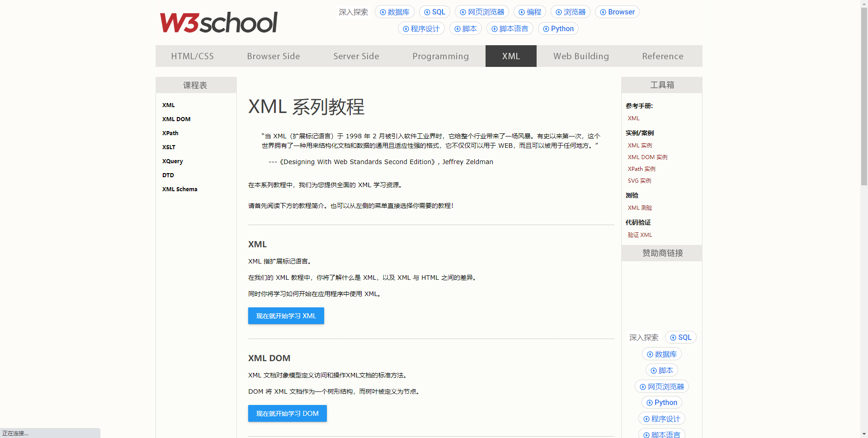
Task: Open the 脚本 tag in right sidebar
Action: pyautogui.click(x=662, y=371)
